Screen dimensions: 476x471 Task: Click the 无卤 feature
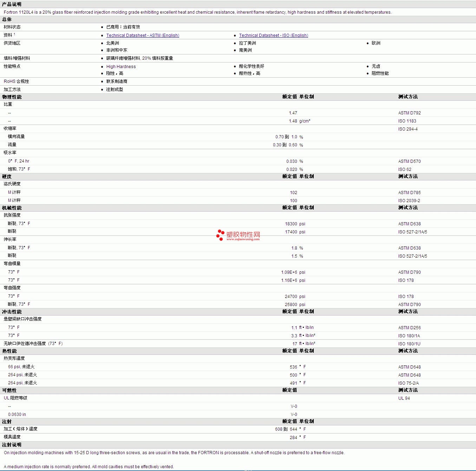point(376,66)
